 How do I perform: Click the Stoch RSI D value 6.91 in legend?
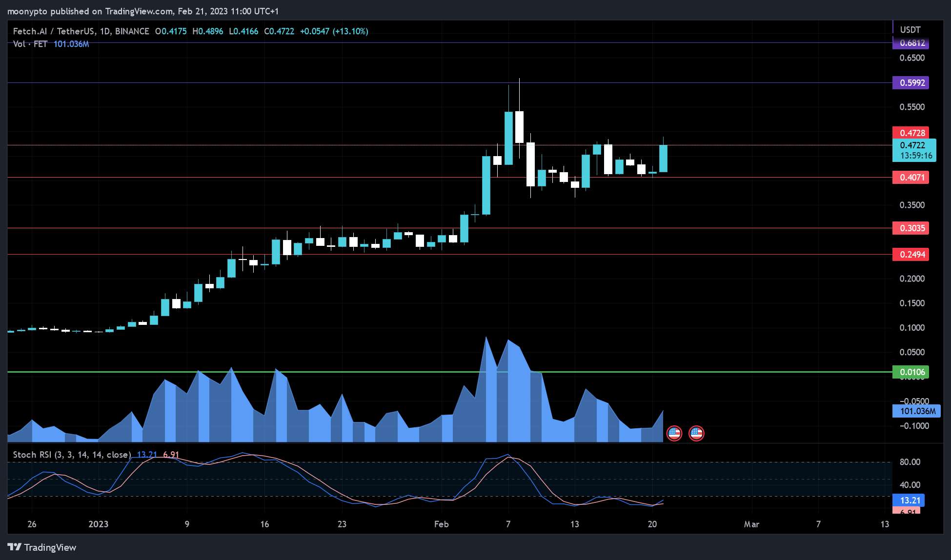click(x=171, y=455)
